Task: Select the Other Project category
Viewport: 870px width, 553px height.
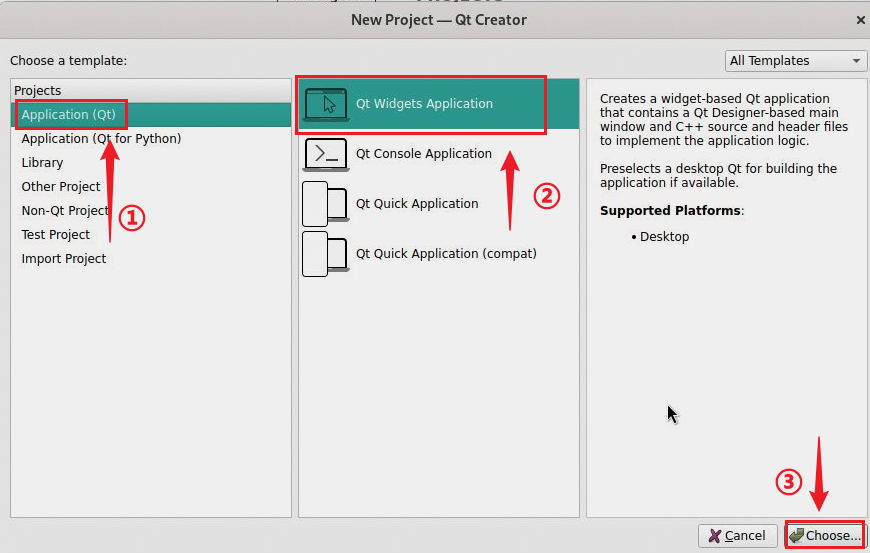Action: click(x=61, y=187)
